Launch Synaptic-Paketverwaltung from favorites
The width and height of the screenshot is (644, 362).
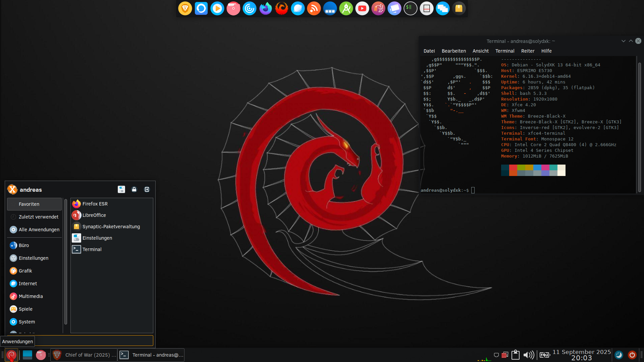(x=111, y=227)
